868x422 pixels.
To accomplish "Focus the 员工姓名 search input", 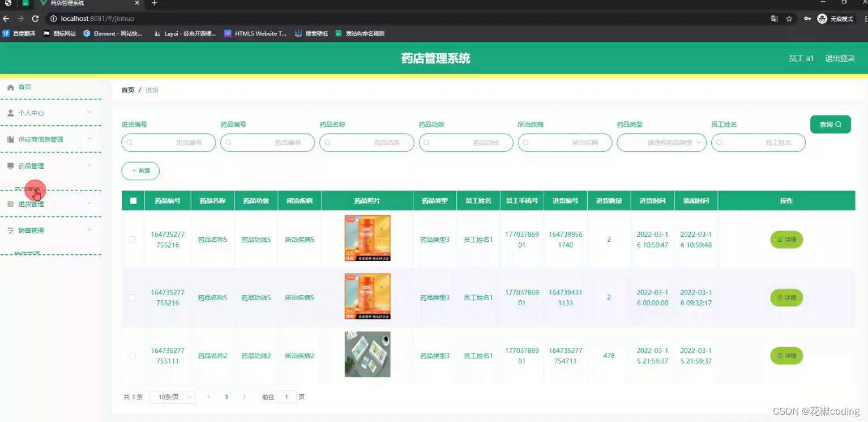I will (759, 143).
